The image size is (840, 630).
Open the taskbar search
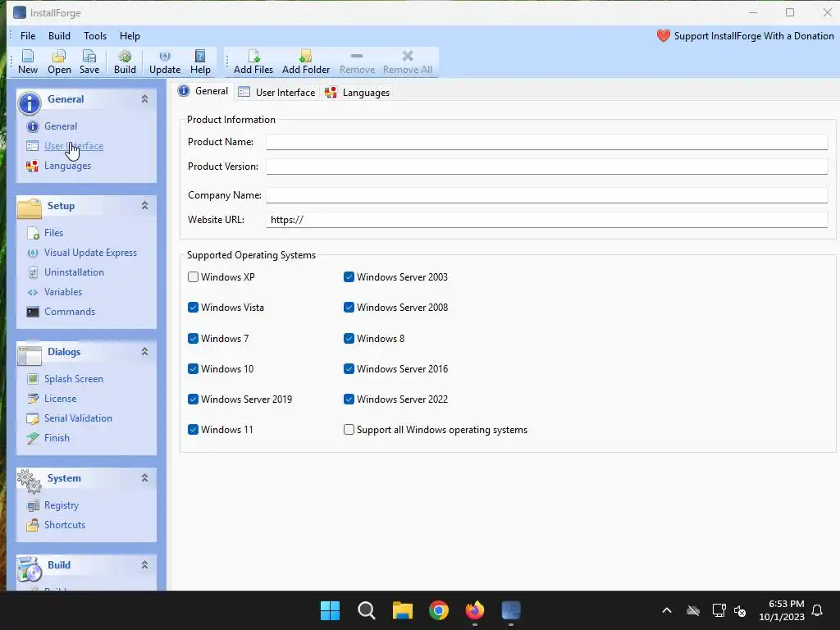[x=367, y=610]
